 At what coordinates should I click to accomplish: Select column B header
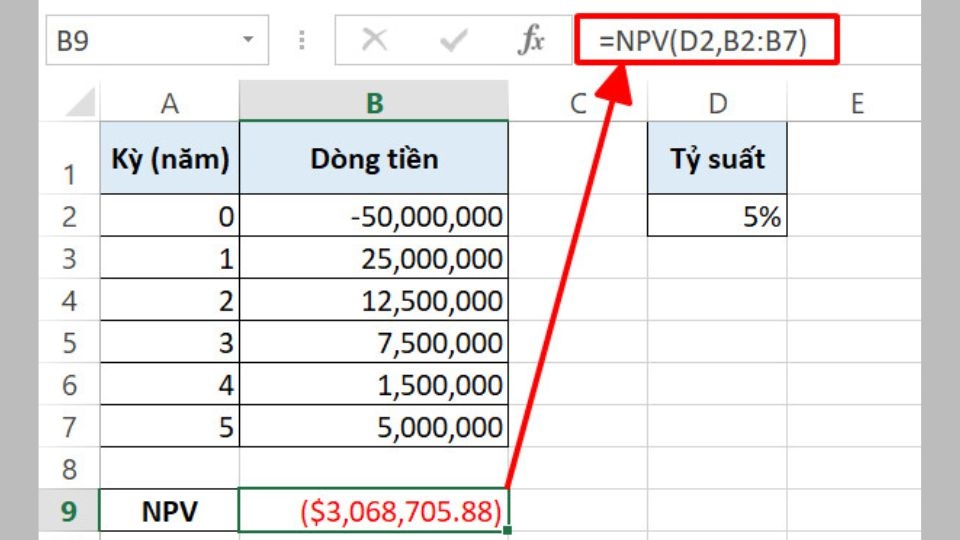click(x=374, y=102)
